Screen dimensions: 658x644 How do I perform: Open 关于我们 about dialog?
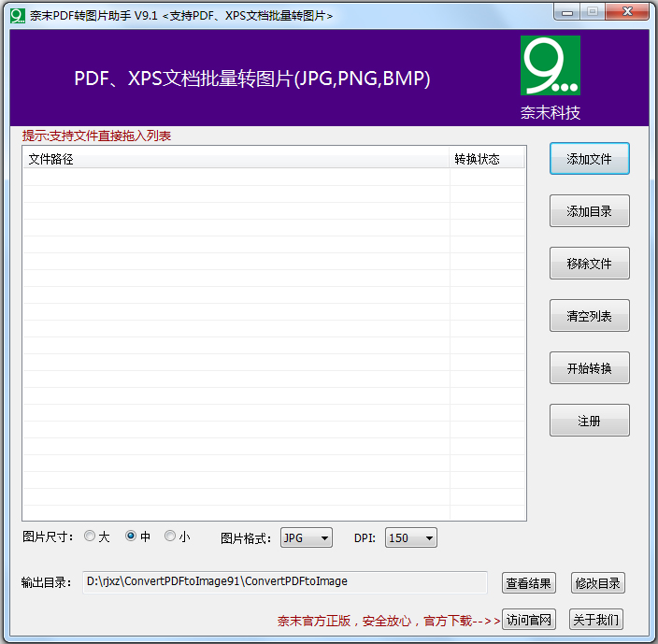tap(596, 620)
